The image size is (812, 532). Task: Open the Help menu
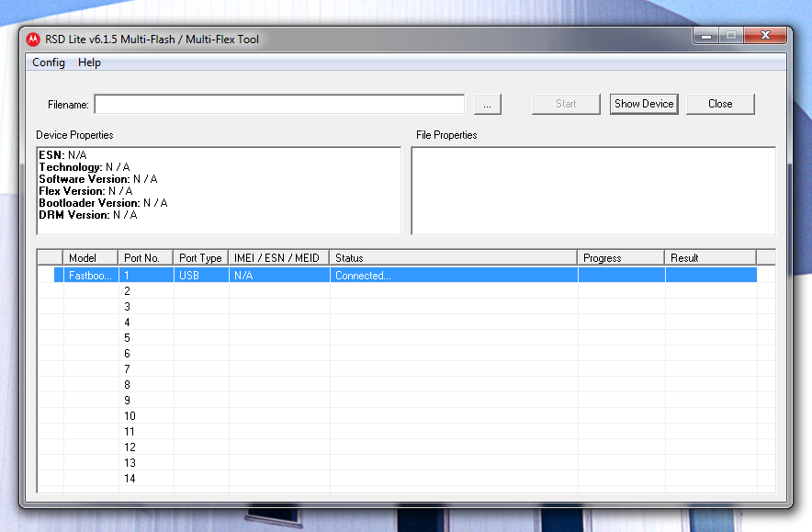89,62
